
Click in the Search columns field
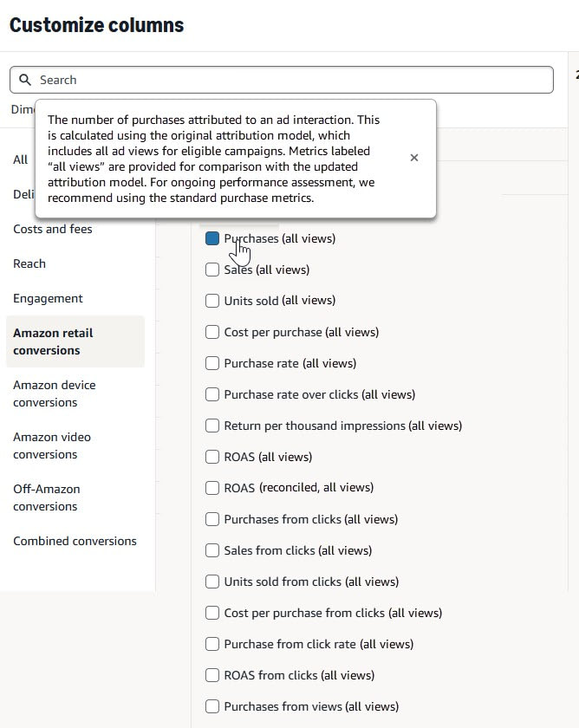tap(286, 80)
